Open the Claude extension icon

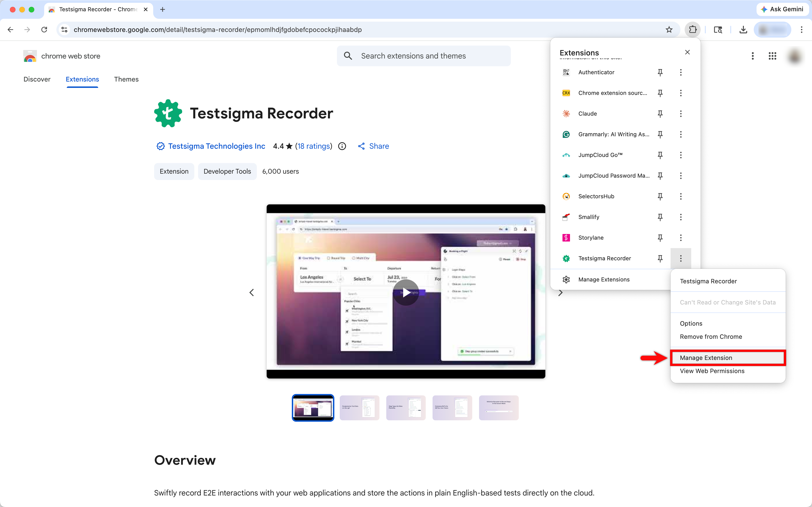566,114
